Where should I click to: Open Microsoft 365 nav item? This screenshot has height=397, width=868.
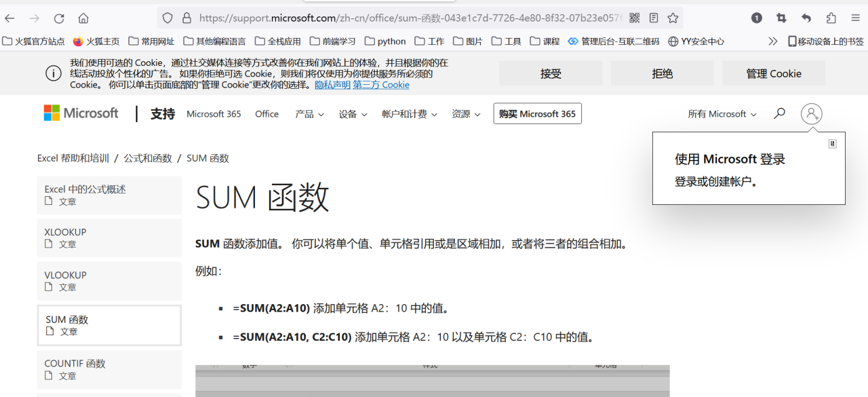point(214,114)
